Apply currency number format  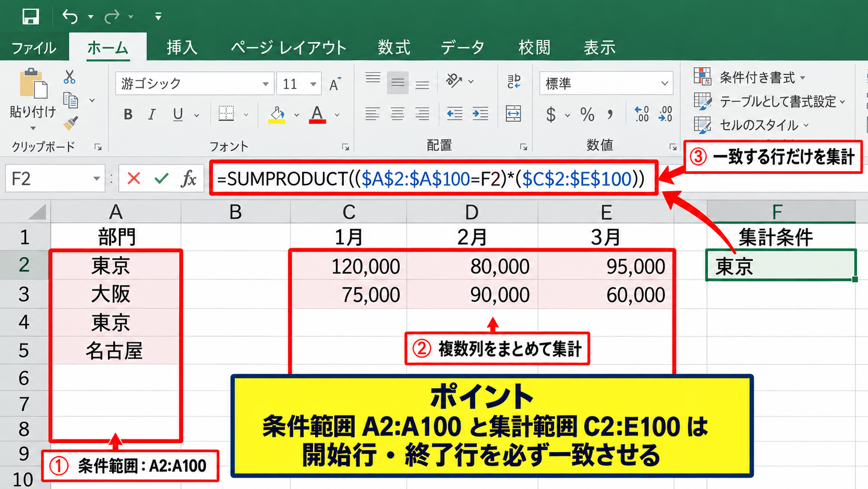pos(551,114)
